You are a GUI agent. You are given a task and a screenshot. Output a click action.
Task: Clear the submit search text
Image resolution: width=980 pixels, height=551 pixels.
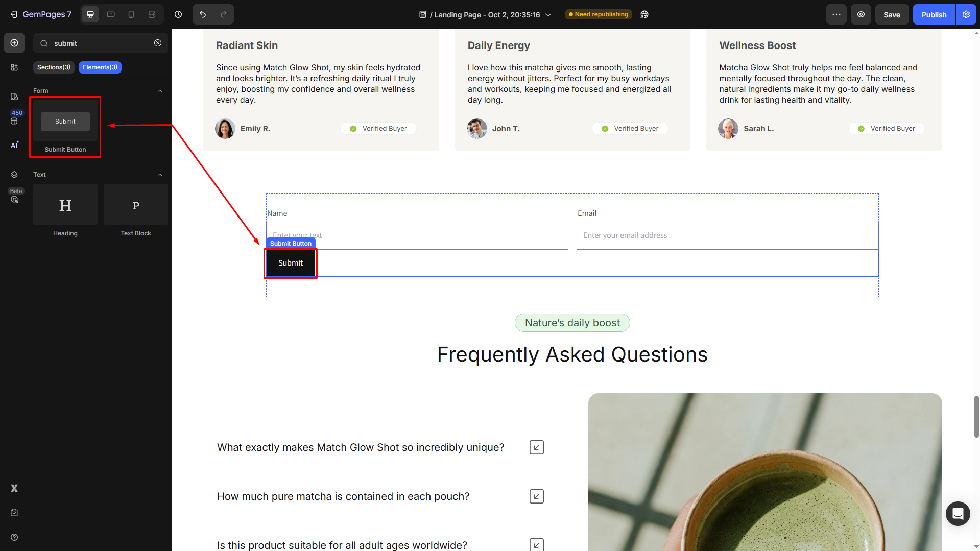[158, 43]
